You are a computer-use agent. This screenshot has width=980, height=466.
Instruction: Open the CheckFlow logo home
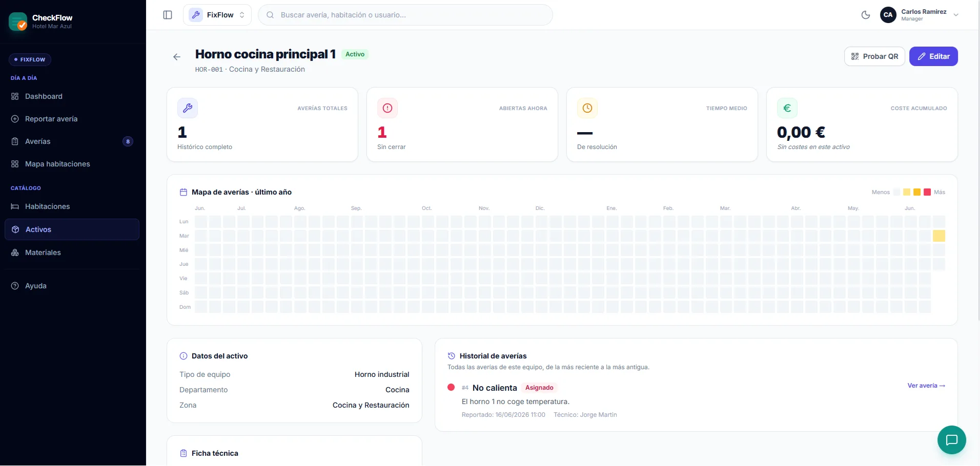coord(18,22)
